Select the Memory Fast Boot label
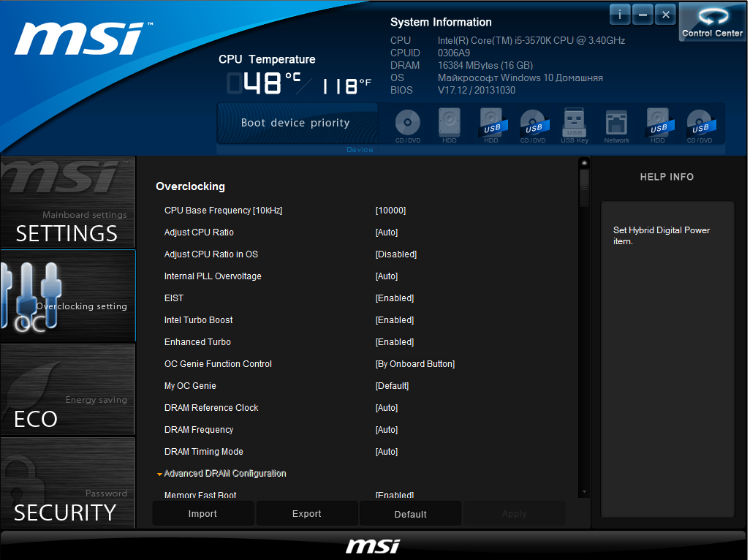750x560 pixels. tap(200, 495)
